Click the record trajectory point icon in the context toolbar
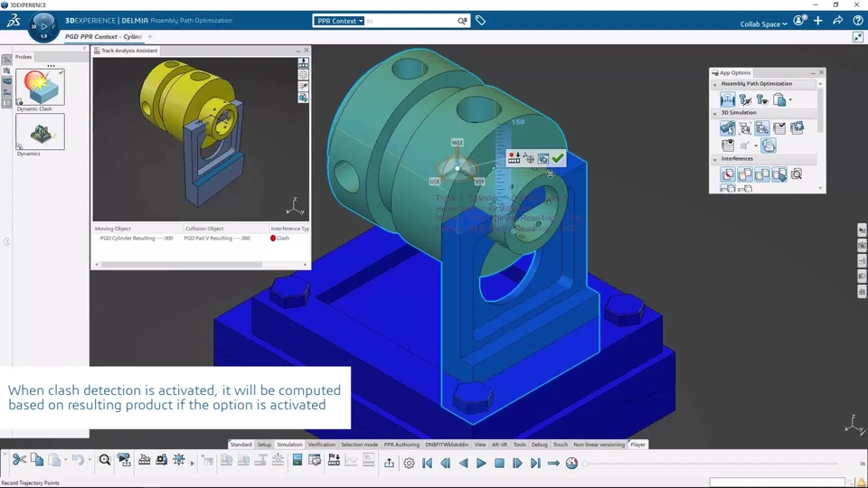This screenshot has height=488, width=868. coord(514,159)
